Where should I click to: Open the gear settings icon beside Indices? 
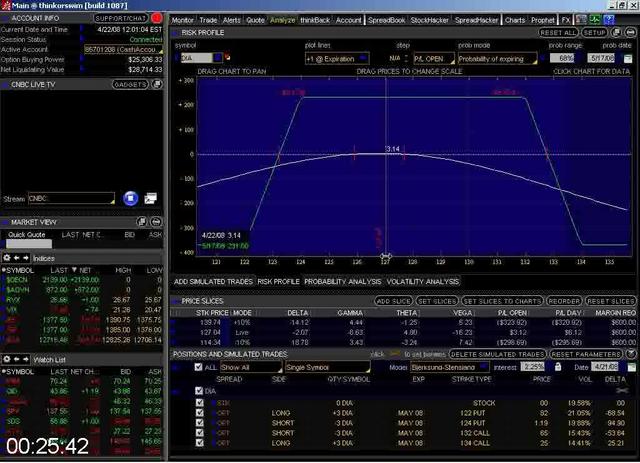tap(7, 258)
